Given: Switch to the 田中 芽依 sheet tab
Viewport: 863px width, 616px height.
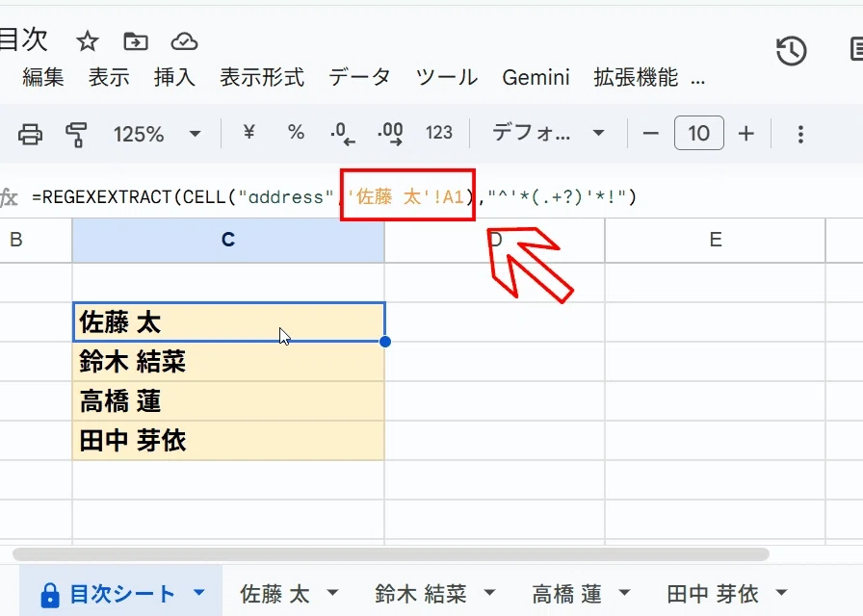Looking at the screenshot, I should coord(713,594).
